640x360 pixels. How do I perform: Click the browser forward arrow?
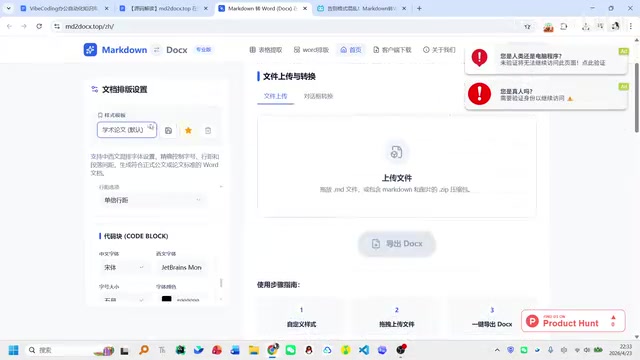pos(24,26)
